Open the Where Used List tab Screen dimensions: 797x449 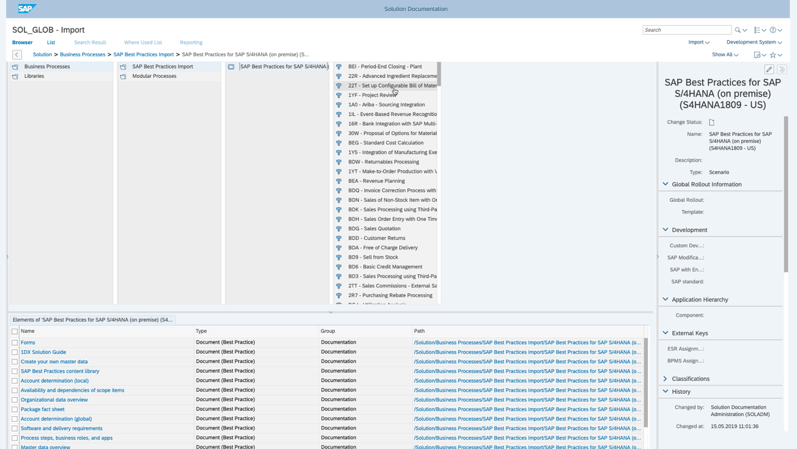pyautogui.click(x=143, y=42)
